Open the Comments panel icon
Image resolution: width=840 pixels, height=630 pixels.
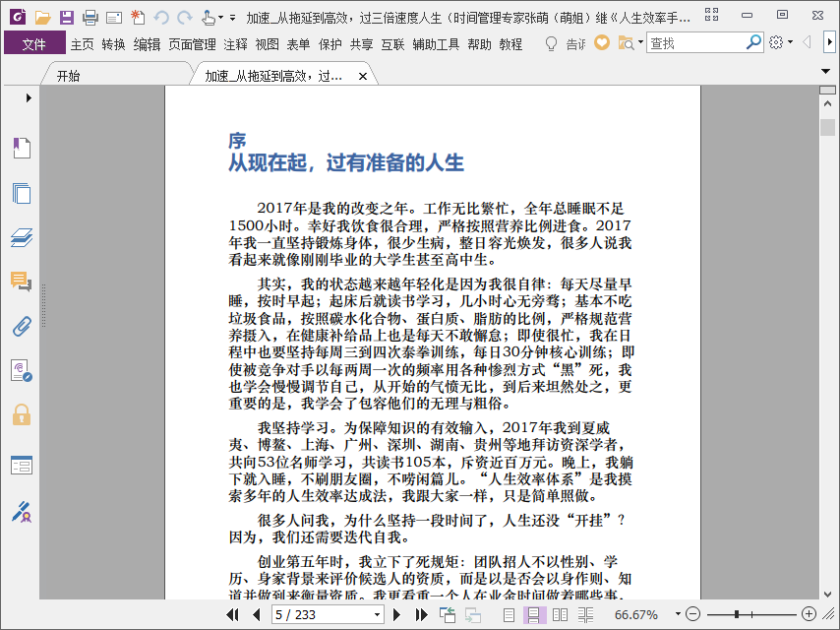[22, 282]
